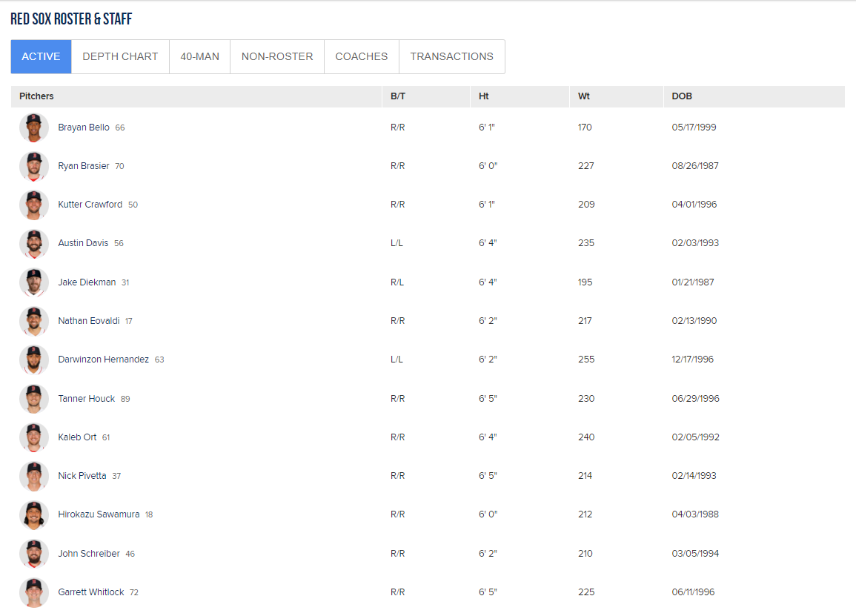The width and height of the screenshot is (856, 616).
Task: Open Kaleb Ort's player page link
Action: (x=77, y=437)
